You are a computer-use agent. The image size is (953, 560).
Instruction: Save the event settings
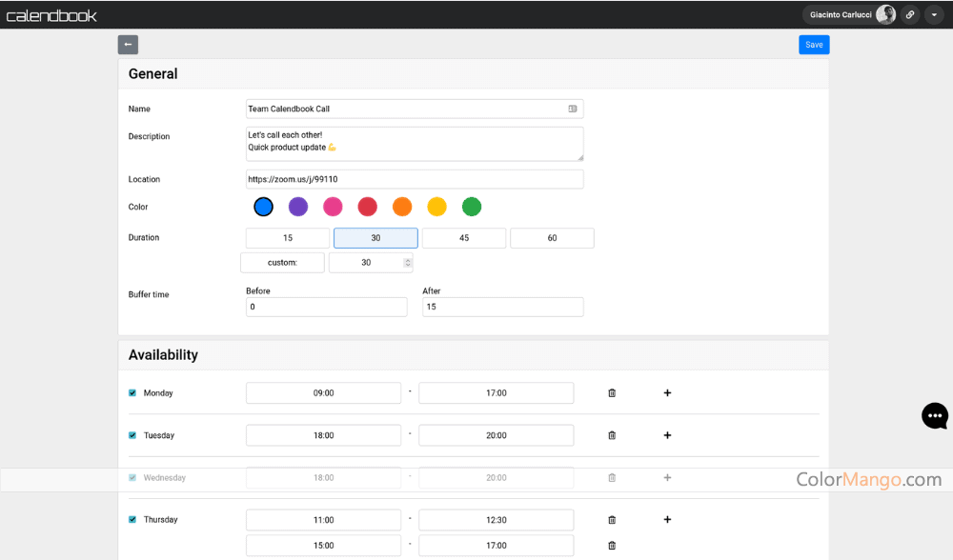[x=814, y=45]
